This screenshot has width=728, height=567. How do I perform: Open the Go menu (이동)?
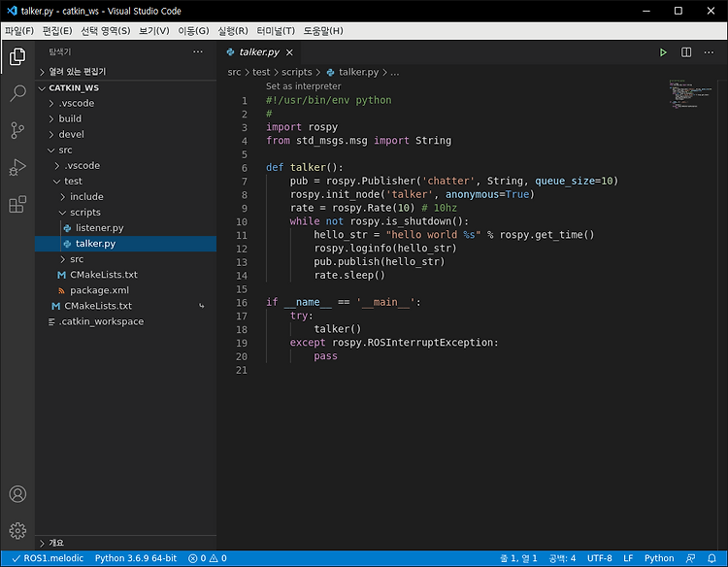pos(193,31)
